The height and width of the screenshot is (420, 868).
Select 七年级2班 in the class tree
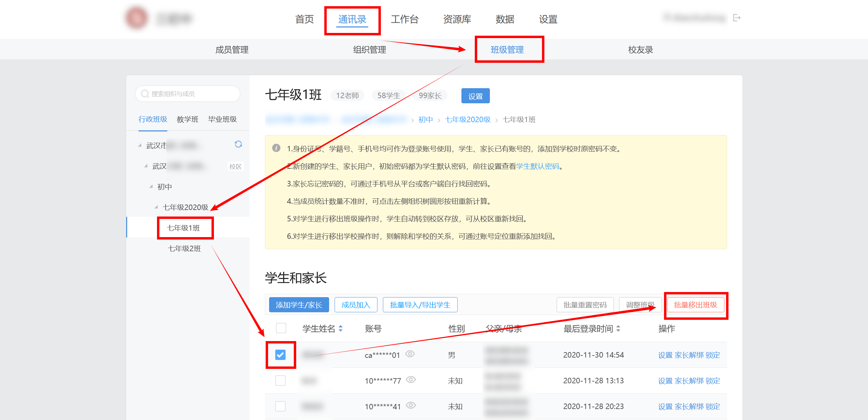point(184,248)
